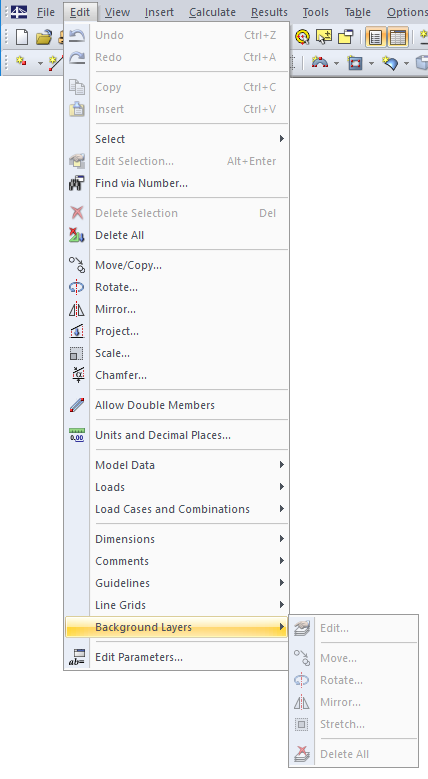
Task: Expand the Model Data submenu
Action: (176, 465)
